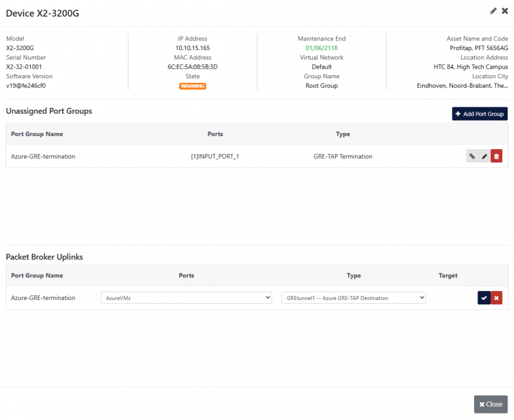This screenshot has height=420, width=514.
Task: Click the orange WARNING state badge
Action: (x=193, y=86)
